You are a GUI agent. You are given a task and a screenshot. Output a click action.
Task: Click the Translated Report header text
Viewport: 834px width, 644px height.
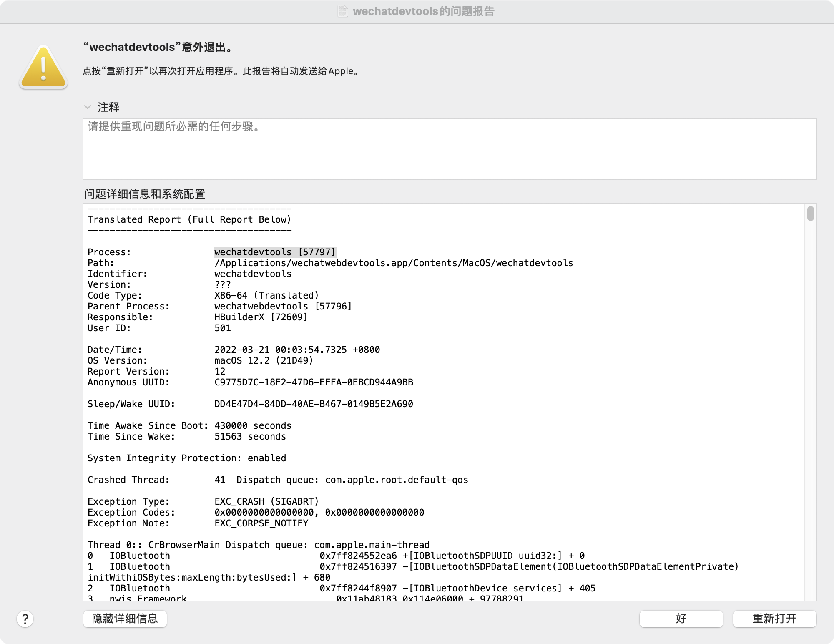pos(189,219)
